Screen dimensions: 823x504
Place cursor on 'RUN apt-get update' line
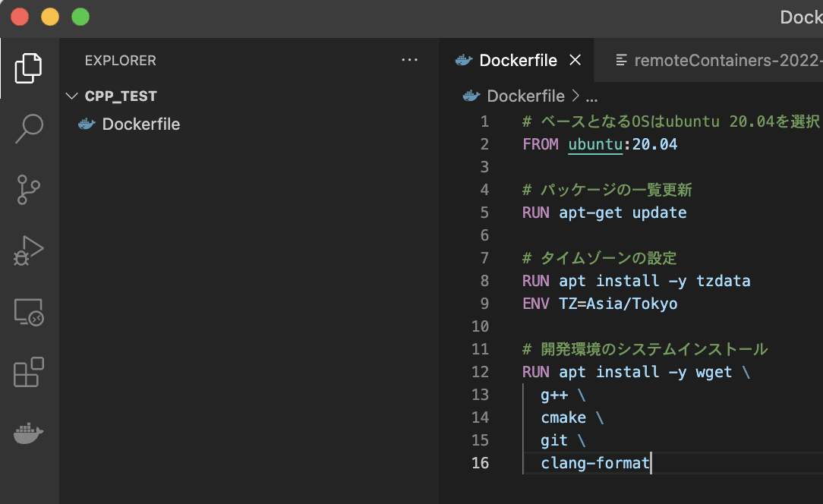(x=604, y=213)
